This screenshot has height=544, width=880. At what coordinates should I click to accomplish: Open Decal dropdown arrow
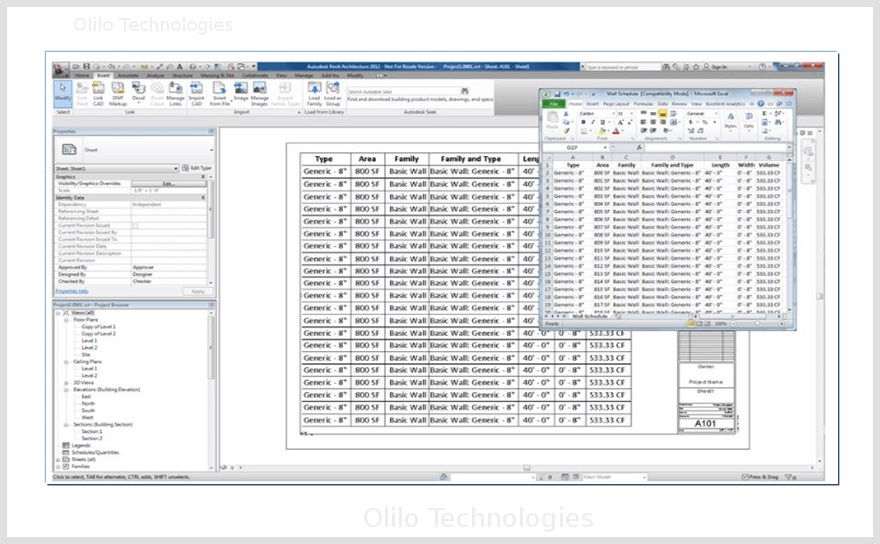tap(138, 103)
